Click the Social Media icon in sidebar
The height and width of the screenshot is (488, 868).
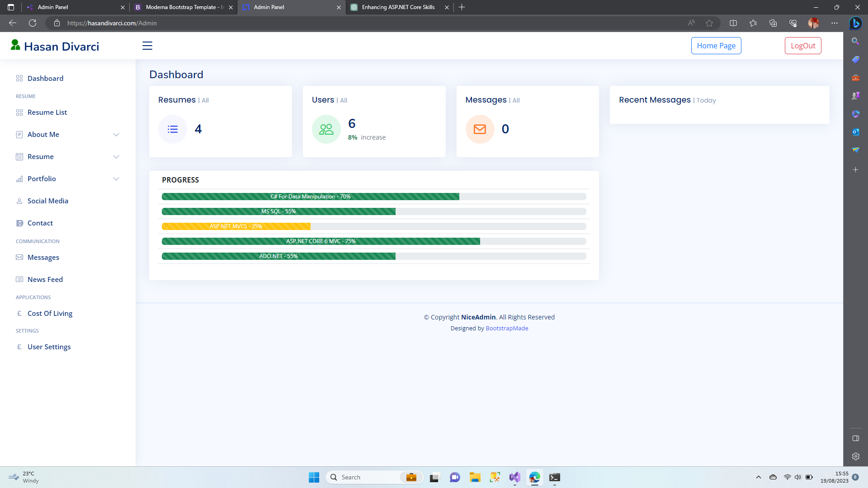20,201
